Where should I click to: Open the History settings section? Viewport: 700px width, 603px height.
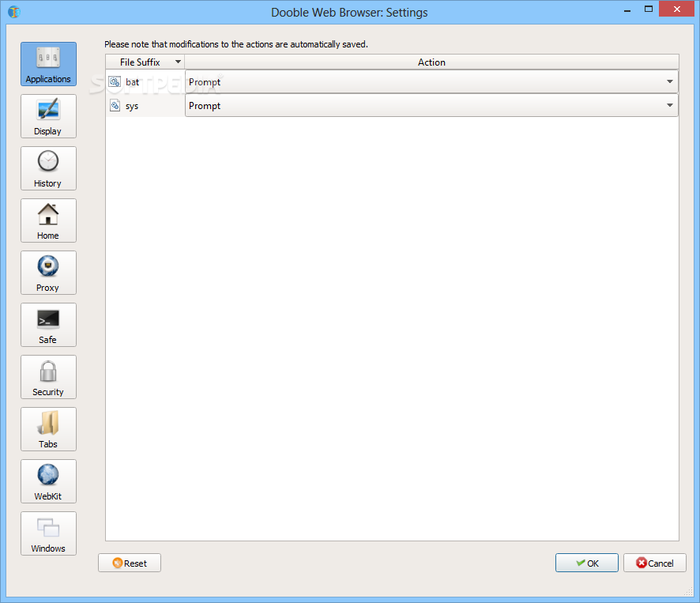click(x=48, y=168)
